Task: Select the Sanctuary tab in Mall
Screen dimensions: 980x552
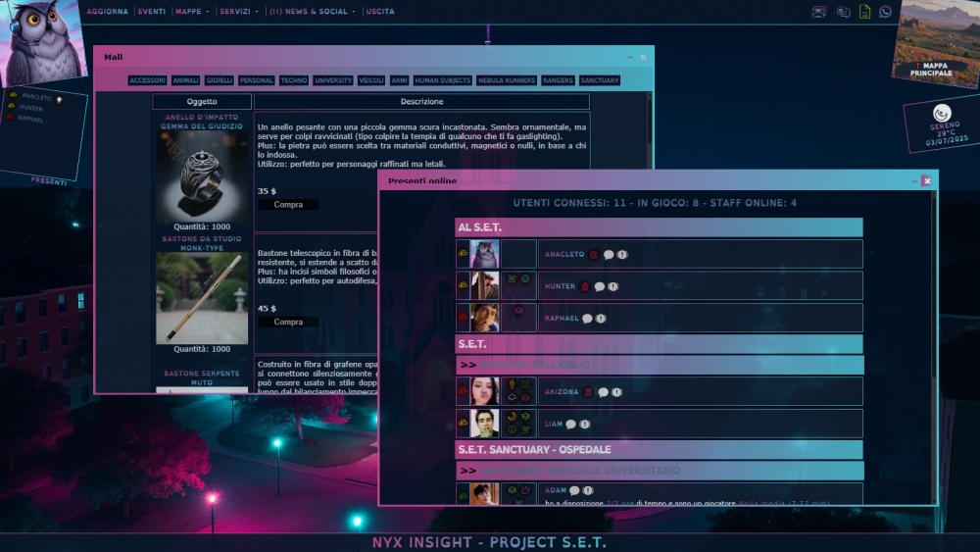Action: click(600, 80)
